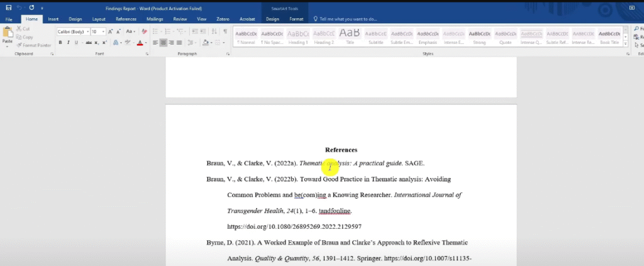Screen dimensions: 644x266
Task: Expand the font color dropdown arrow
Action: tap(146, 42)
